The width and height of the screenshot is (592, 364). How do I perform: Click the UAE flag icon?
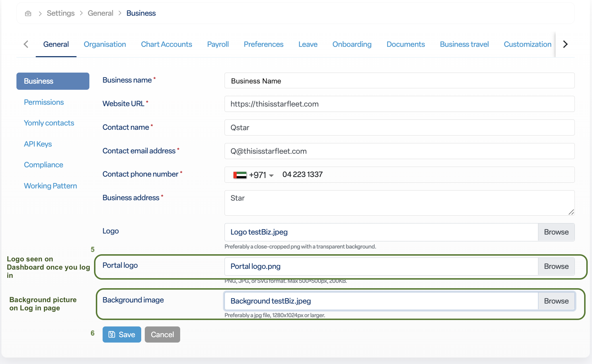point(240,175)
